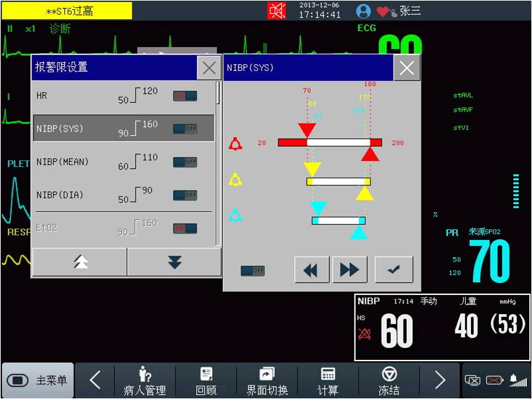Click the alarm mute icon in top bar

tap(277, 11)
